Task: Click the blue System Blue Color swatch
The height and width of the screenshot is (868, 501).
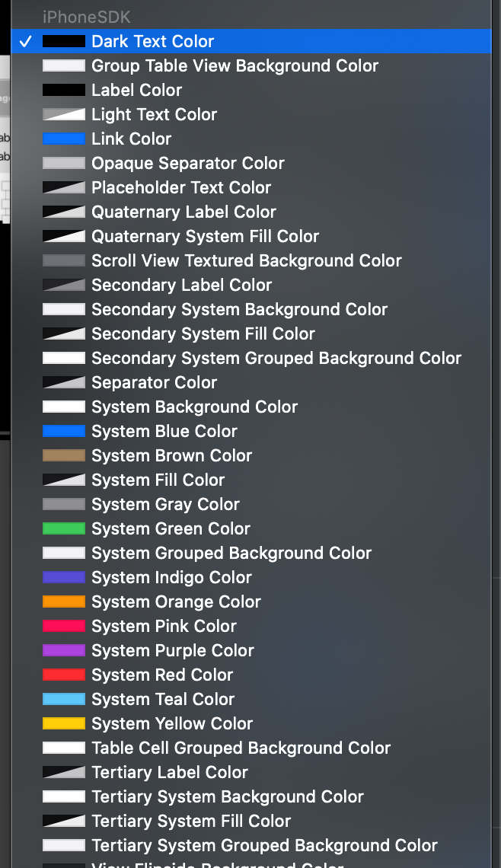Action: point(64,431)
